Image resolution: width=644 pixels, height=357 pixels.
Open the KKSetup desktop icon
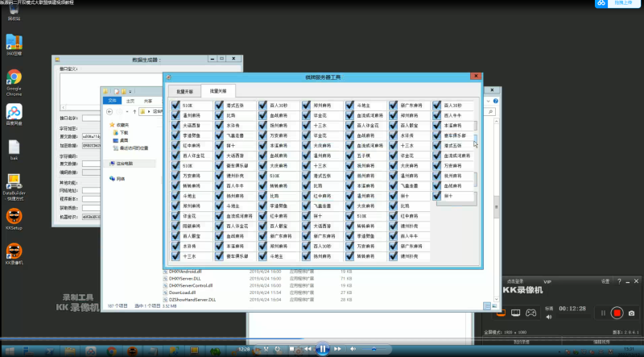pos(14,219)
